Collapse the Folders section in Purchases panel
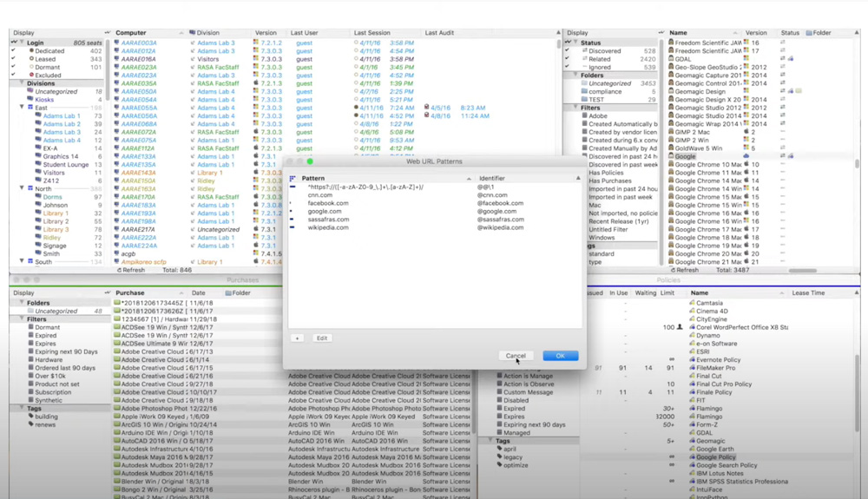The image size is (868, 499). click(23, 303)
